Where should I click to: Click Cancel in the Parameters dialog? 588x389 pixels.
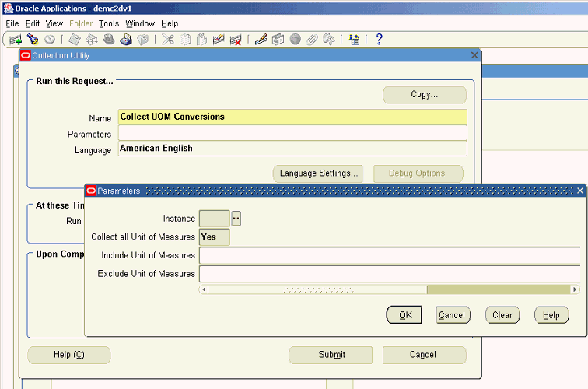pos(453,315)
